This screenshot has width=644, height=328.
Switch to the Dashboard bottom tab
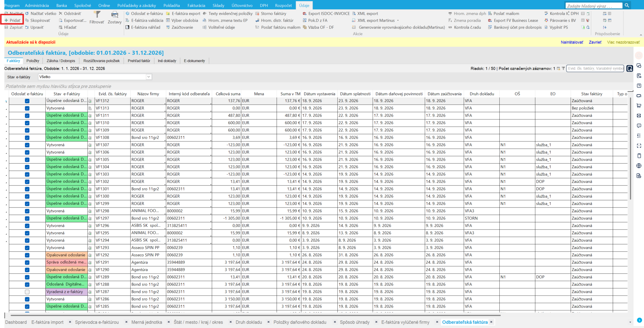(16, 322)
